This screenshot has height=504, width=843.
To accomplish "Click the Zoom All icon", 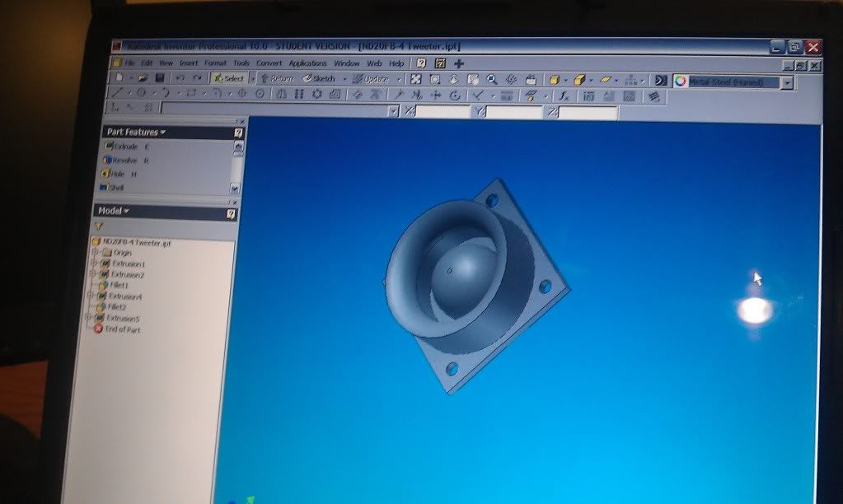I will coord(415,80).
